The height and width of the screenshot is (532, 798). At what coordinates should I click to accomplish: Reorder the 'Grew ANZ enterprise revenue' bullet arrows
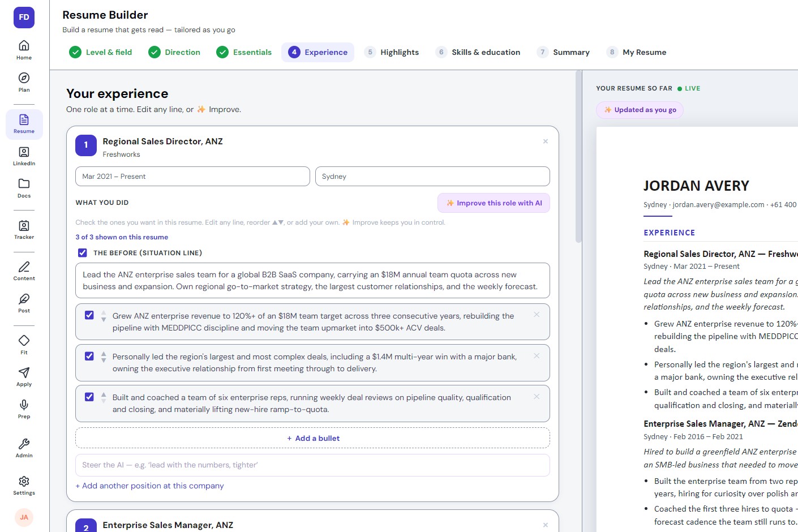click(x=104, y=316)
